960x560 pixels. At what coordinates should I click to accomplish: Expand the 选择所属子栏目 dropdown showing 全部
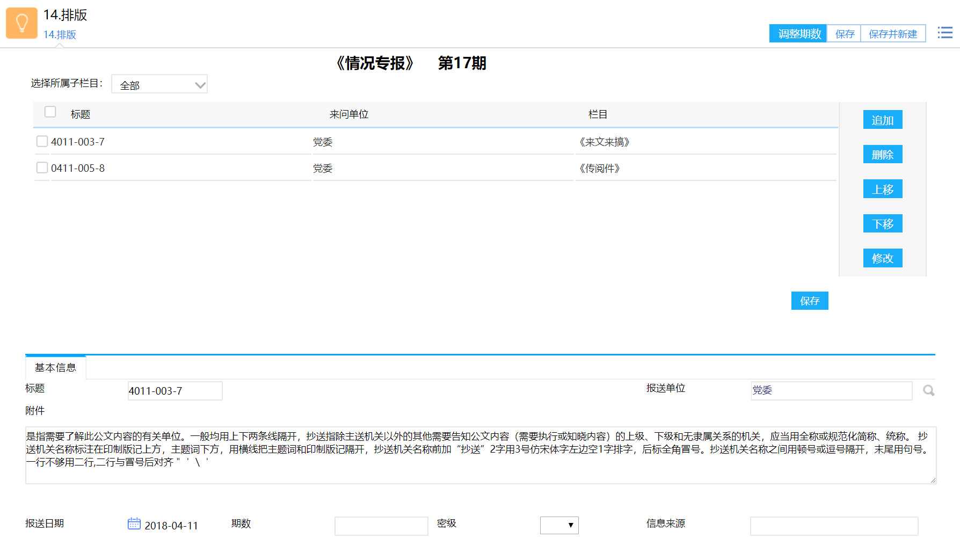[x=159, y=85]
